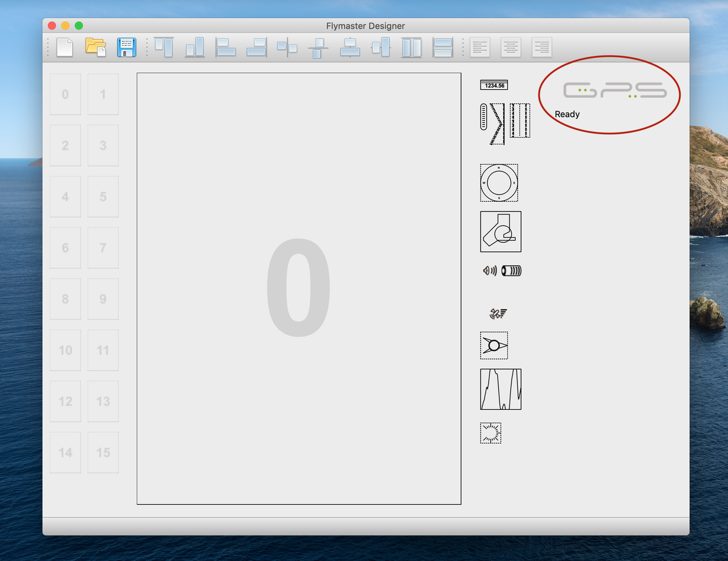728x561 pixels.
Task: Select page 11 thumbnail
Action: [x=103, y=350]
